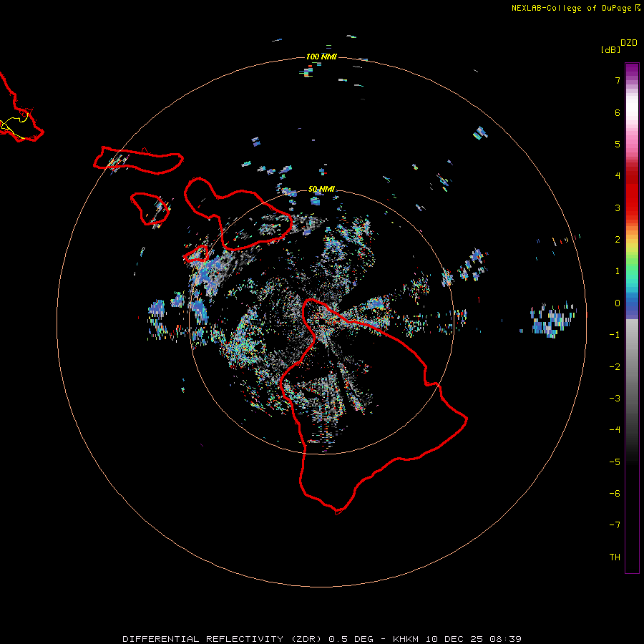Click the KHKM radar site identifier
Viewport: 644px width, 644px height.
406,639
